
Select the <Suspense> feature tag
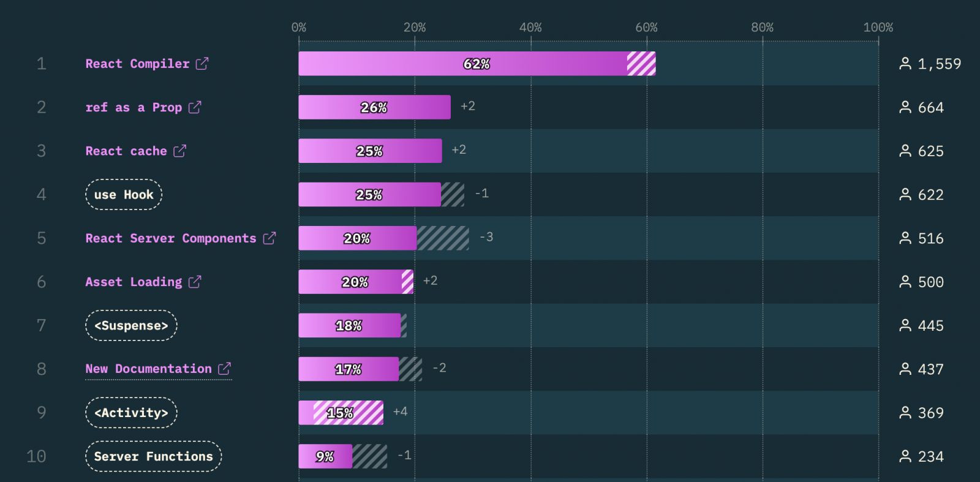tap(131, 325)
